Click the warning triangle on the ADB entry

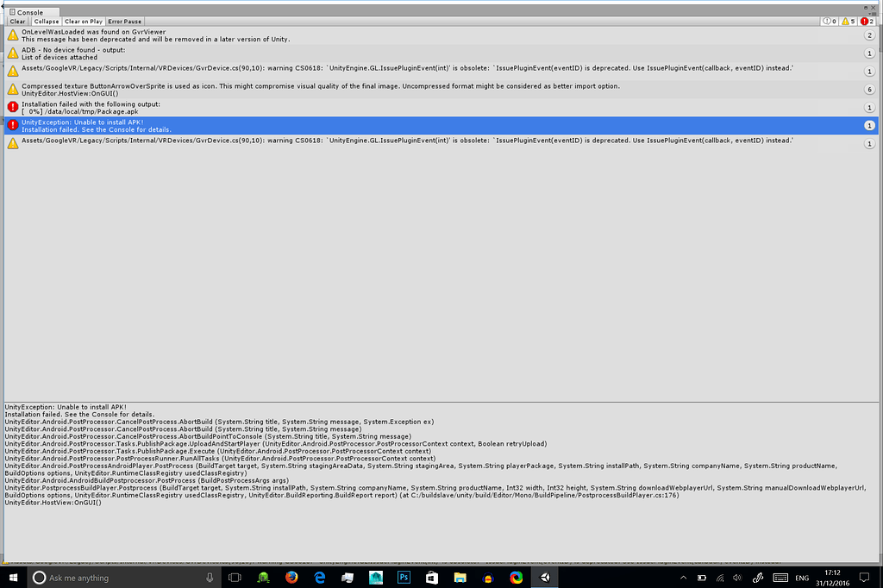[12, 53]
